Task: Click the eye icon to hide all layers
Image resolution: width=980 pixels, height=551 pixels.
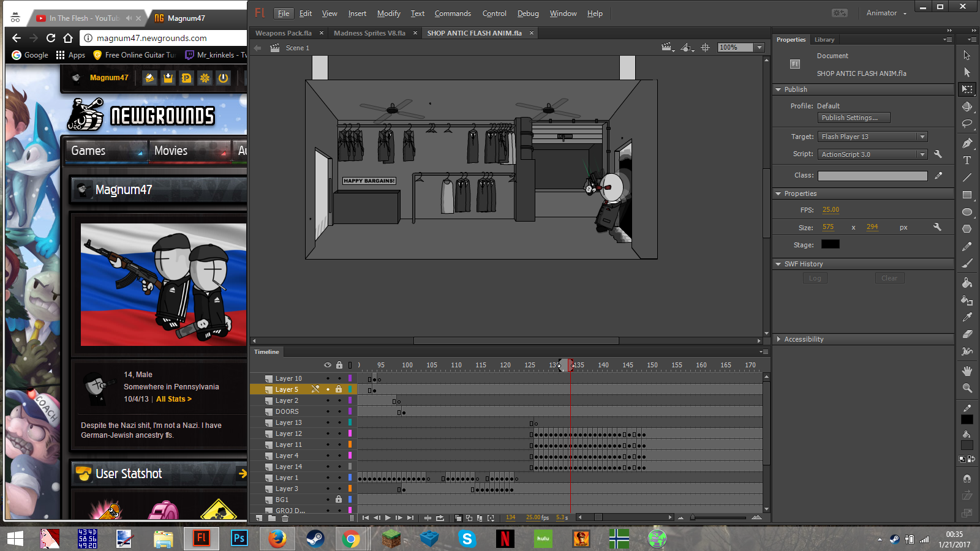Action: click(x=328, y=365)
